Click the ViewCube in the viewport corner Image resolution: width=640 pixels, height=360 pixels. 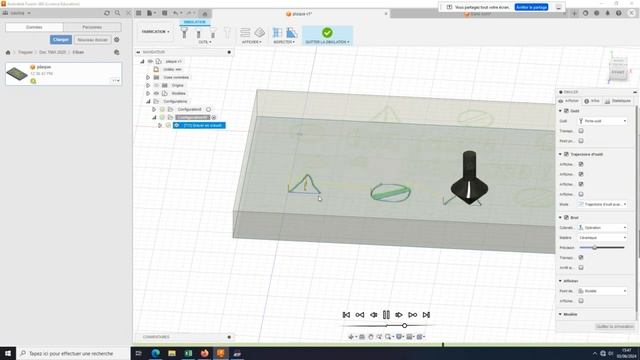618,68
